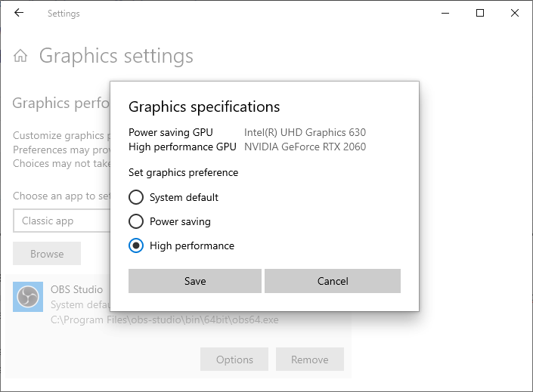Viewport: 533px width, 392px height.
Task: Go to Settings home via house icon
Action: pyautogui.click(x=21, y=56)
